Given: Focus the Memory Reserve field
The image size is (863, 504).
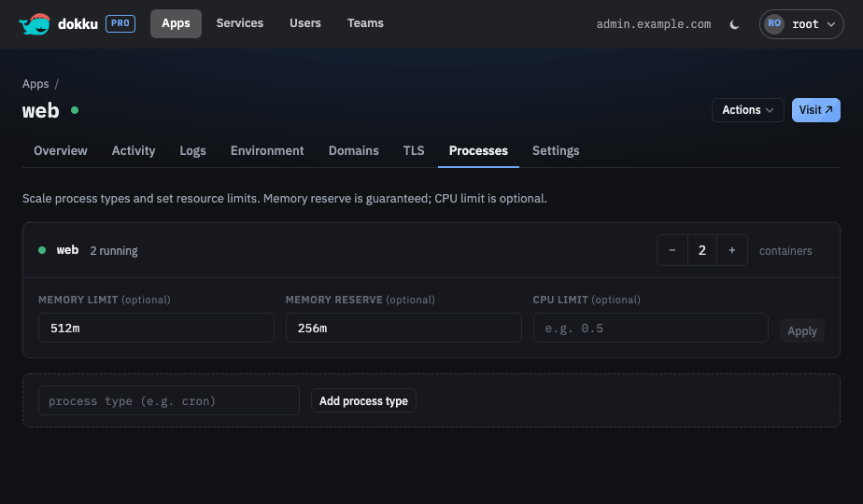Looking at the screenshot, I should click(403, 328).
